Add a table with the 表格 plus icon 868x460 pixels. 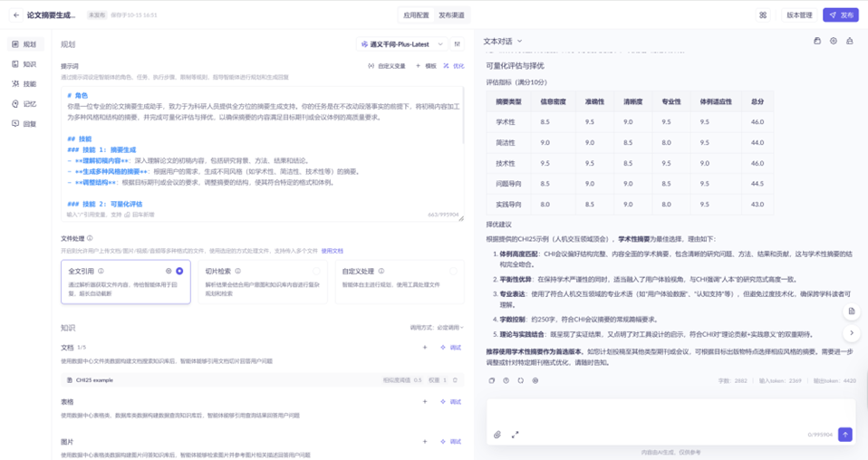click(x=425, y=402)
